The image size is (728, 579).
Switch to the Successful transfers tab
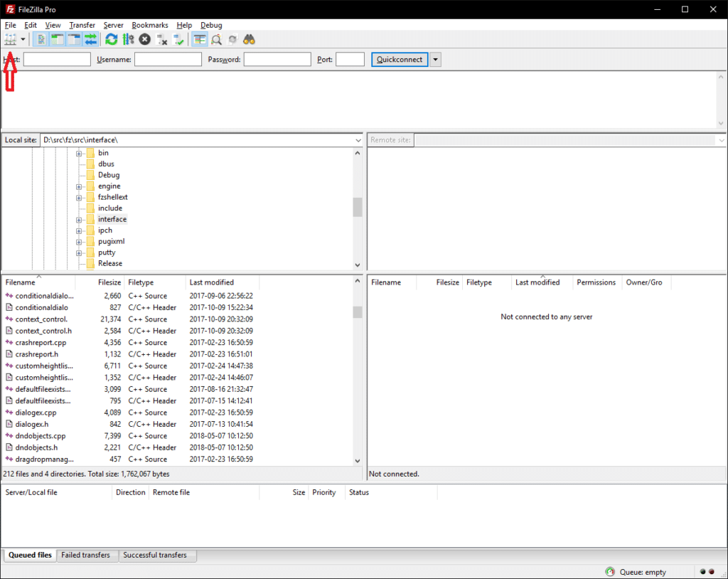point(155,555)
